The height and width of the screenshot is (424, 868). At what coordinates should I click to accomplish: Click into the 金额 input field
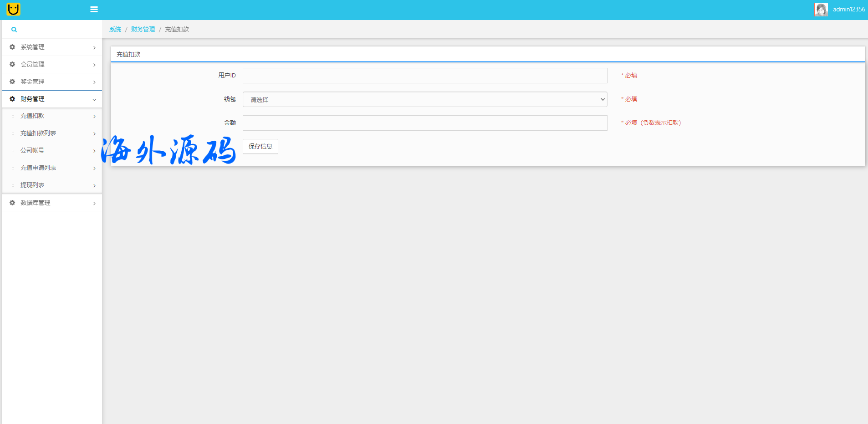[424, 123]
